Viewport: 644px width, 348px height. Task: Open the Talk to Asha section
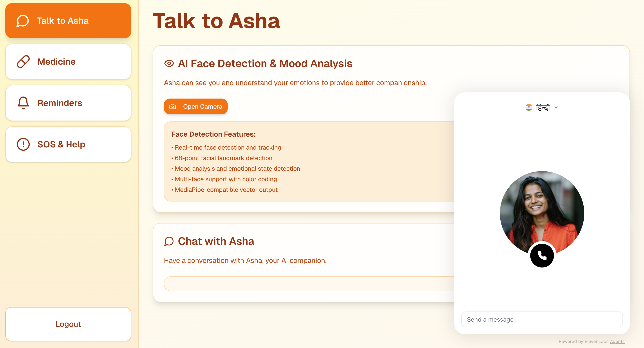(68, 20)
